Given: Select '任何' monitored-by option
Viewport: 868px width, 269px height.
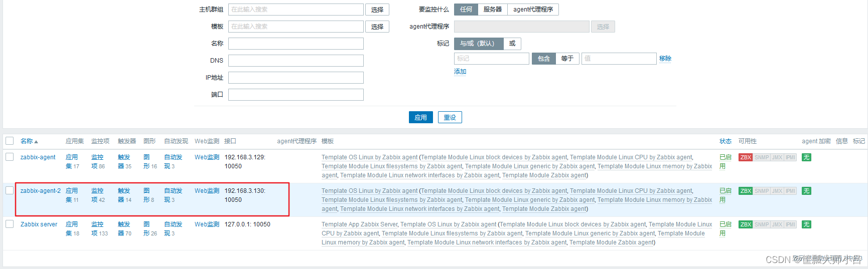Looking at the screenshot, I should [x=466, y=10].
